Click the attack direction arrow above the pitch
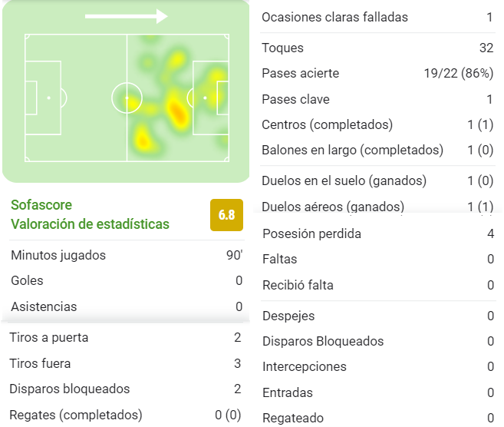This screenshot has height=427, width=504. click(x=127, y=16)
